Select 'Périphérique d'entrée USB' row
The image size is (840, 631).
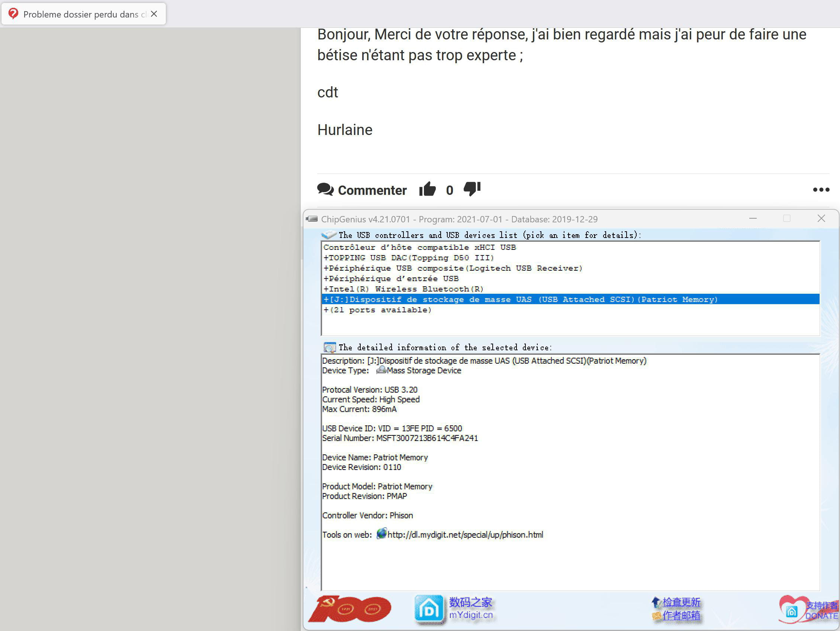570,279
